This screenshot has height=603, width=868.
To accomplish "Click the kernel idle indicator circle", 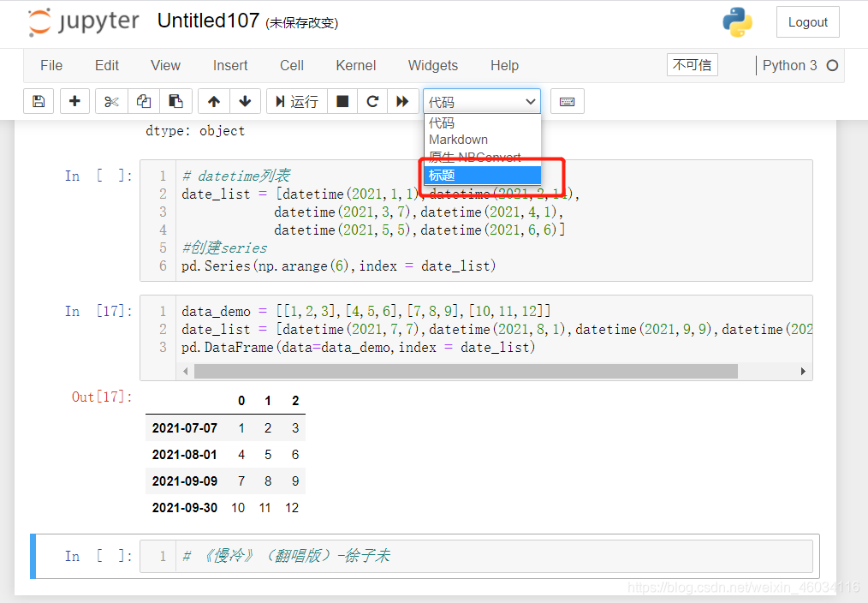I will point(832,66).
